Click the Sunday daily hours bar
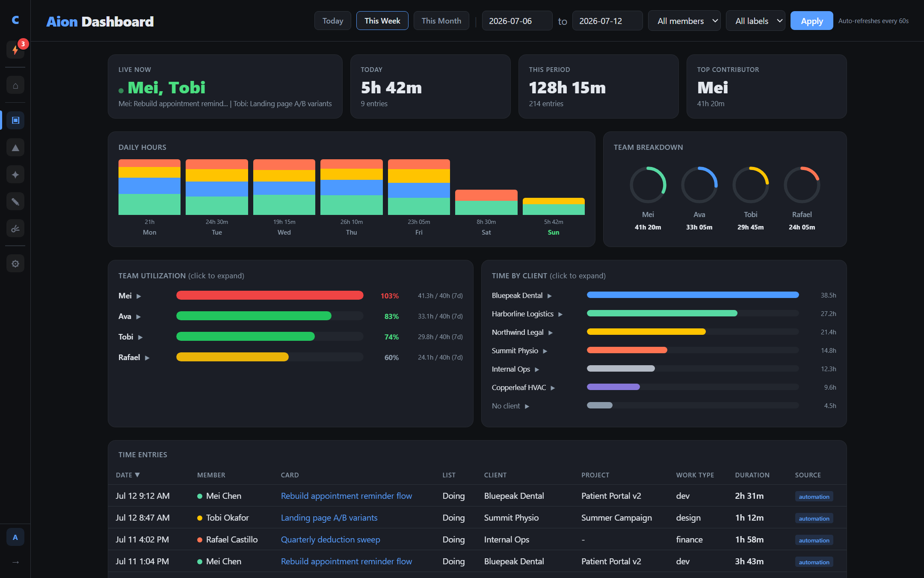 (x=554, y=206)
